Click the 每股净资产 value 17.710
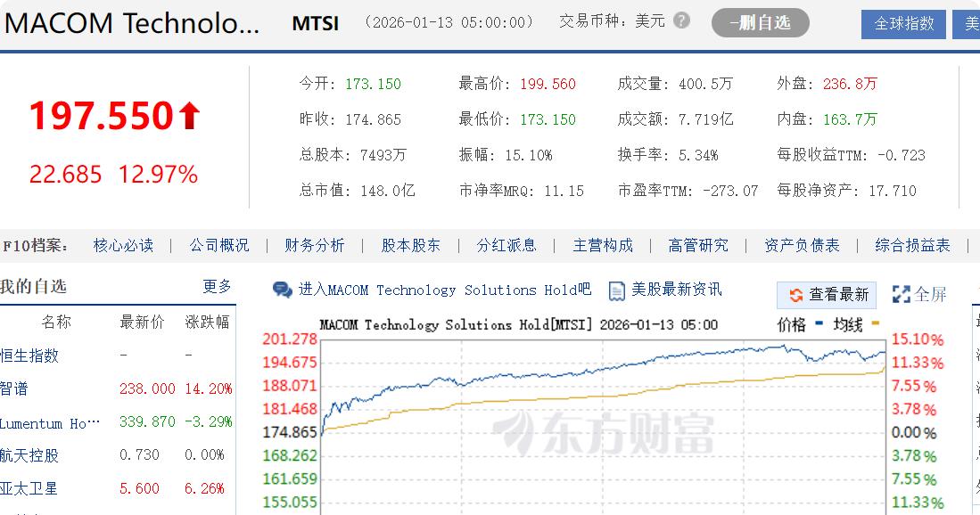Image resolution: width=980 pixels, height=515 pixels. point(893,191)
